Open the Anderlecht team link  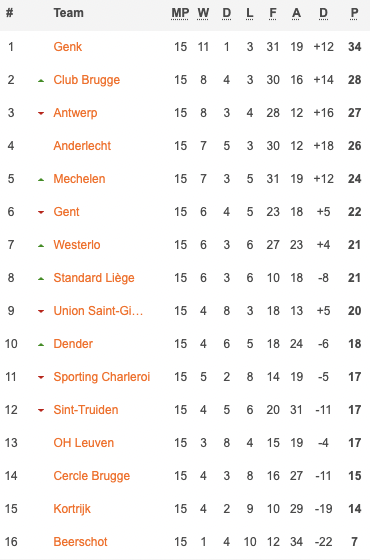tap(82, 146)
